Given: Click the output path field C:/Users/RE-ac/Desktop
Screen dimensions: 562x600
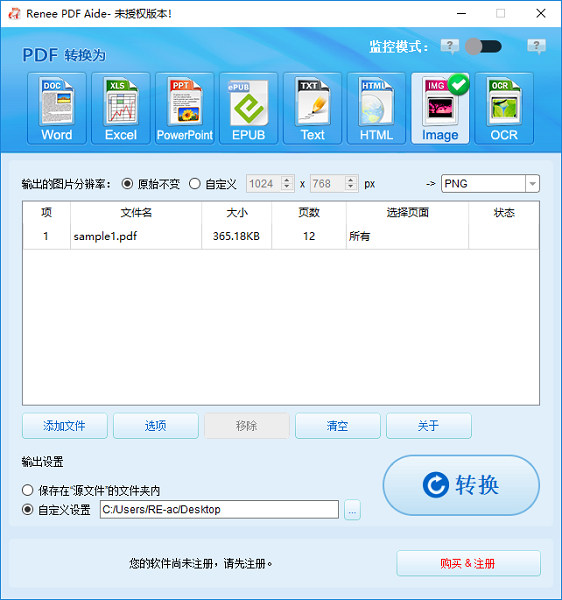Looking at the screenshot, I should 219,510.
